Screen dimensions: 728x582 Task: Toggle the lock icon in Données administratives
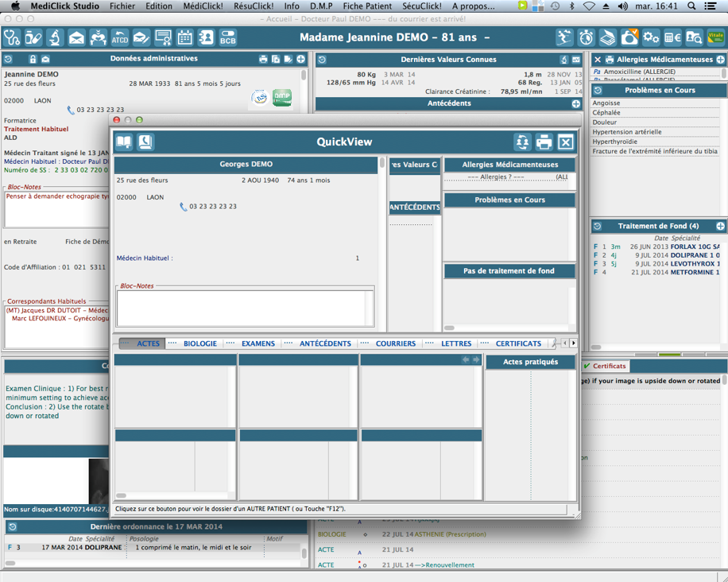pyautogui.click(x=33, y=60)
